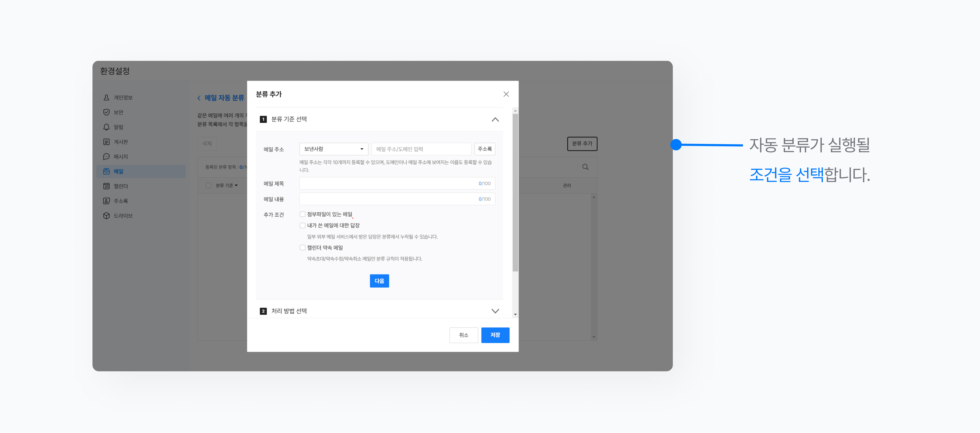Click the dialog's vertical scrollbar thumb
This screenshot has width=980, height=433.
pos(515,192)
